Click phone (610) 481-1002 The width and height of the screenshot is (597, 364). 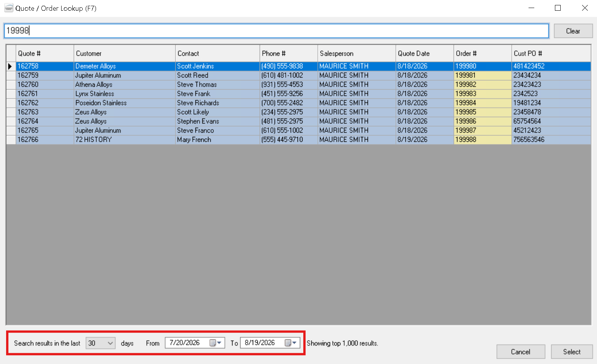pos(289,75)
